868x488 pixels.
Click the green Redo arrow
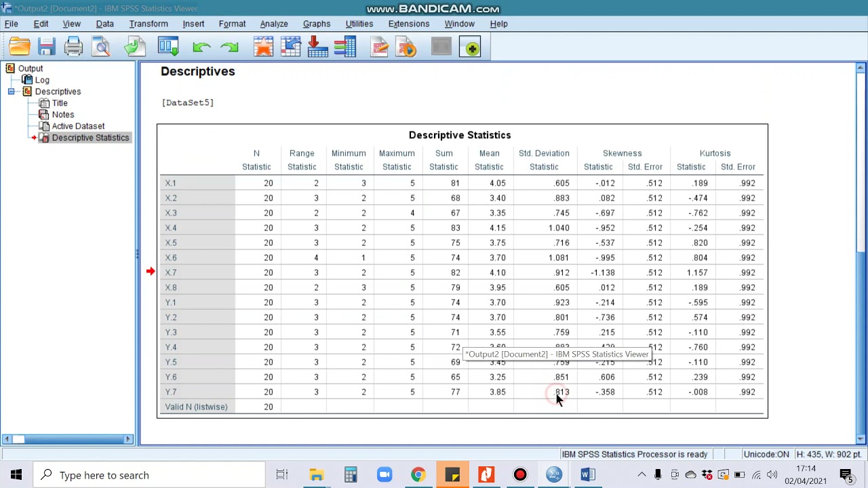tap(229, 47)
